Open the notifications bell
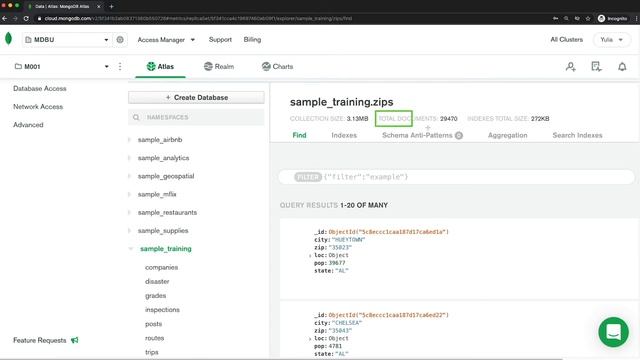Screen dimensions: 640x360 tap(622, 67)
